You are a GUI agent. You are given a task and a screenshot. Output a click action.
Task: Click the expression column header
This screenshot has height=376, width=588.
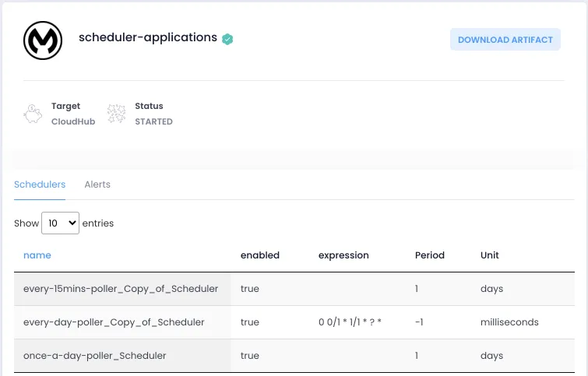[343, 255]
